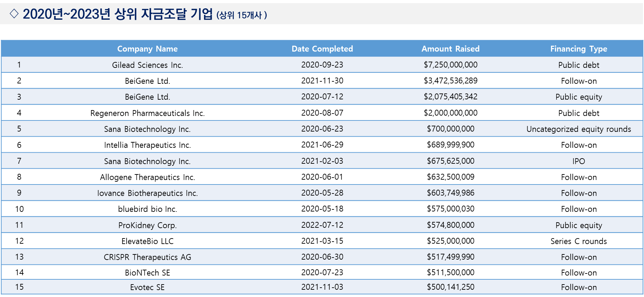This screenshot has width=644, height=297.
Task: Select the date 2021-06-29
Action: [322, 145]
